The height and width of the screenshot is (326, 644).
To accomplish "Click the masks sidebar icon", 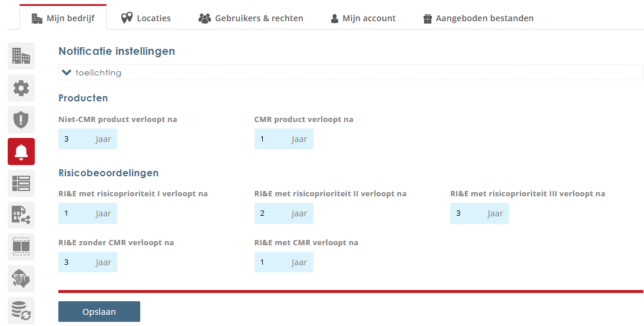I will 21,279.
